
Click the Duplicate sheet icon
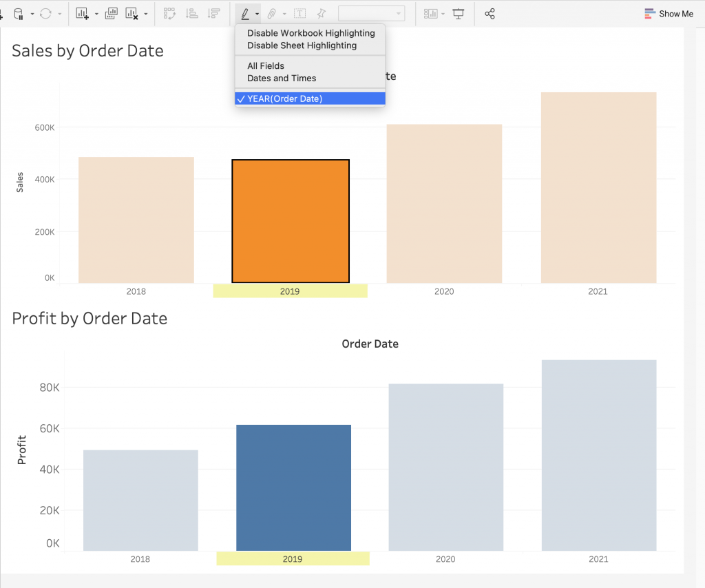111,14
